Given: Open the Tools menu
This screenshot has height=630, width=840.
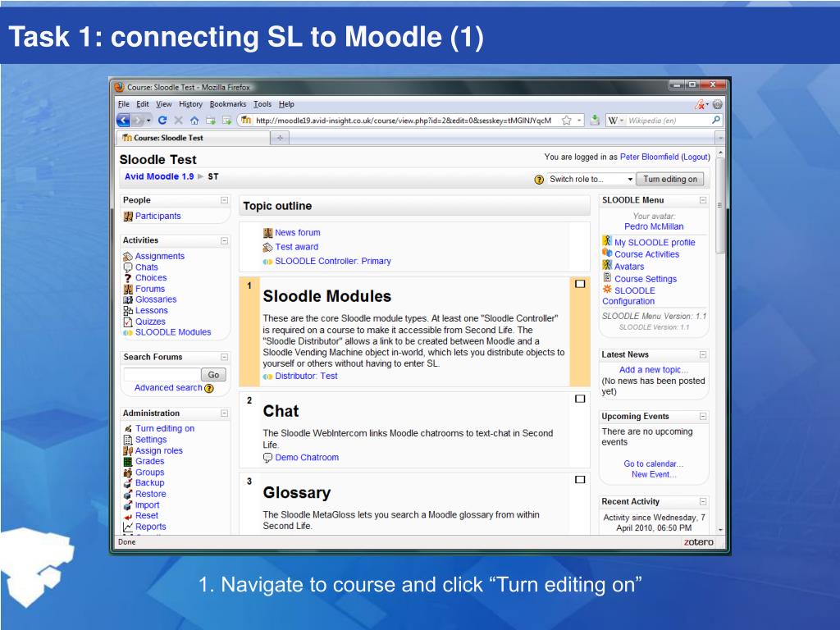Looking at the screenshot, I should [262, 104].
